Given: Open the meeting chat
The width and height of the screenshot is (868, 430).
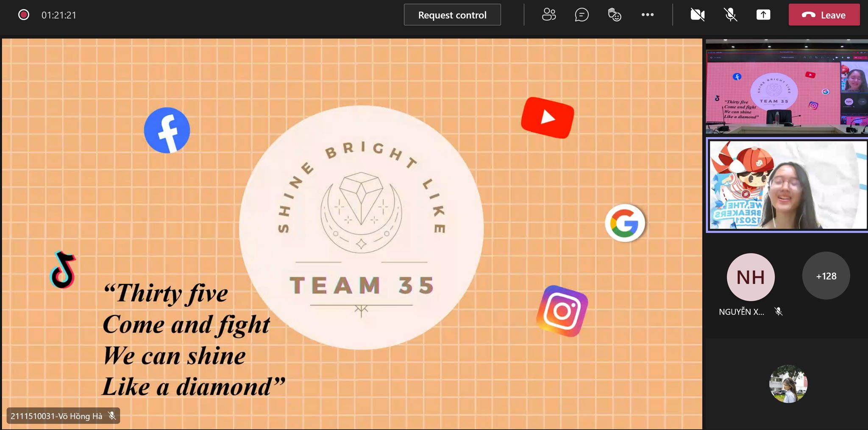Looking at the screenshot, I should pyautogui.click(x=581, y=15).
